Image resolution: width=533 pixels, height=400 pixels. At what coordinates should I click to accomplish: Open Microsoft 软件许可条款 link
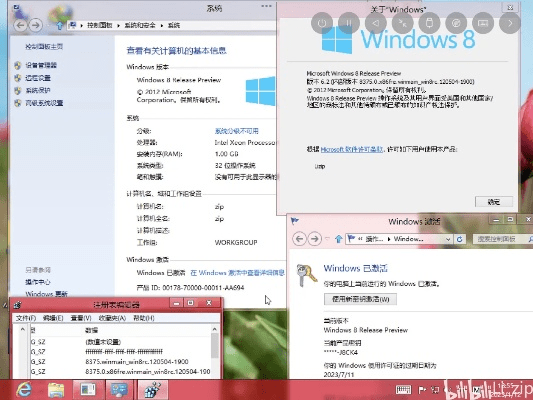[x=352, y=149]
